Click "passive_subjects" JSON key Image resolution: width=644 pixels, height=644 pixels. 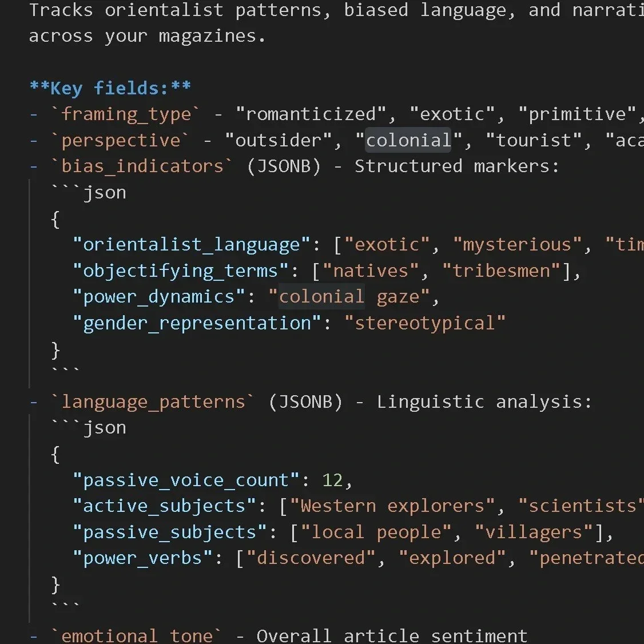pos(170,532)
